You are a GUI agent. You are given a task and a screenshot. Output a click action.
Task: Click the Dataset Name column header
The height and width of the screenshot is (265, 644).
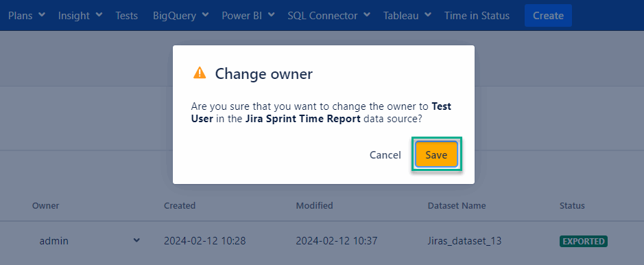[457, 205]
